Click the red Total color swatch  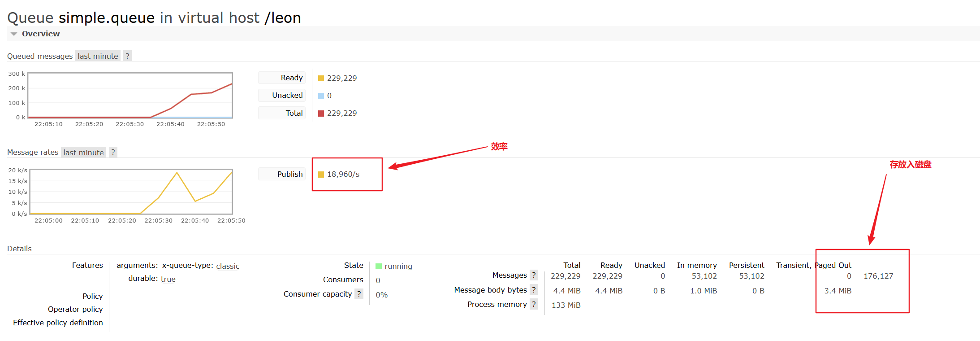coord(321,113)
